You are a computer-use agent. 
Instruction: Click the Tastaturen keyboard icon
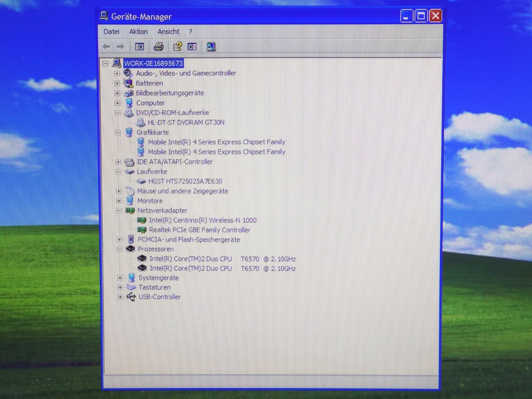tap(131, 287)
